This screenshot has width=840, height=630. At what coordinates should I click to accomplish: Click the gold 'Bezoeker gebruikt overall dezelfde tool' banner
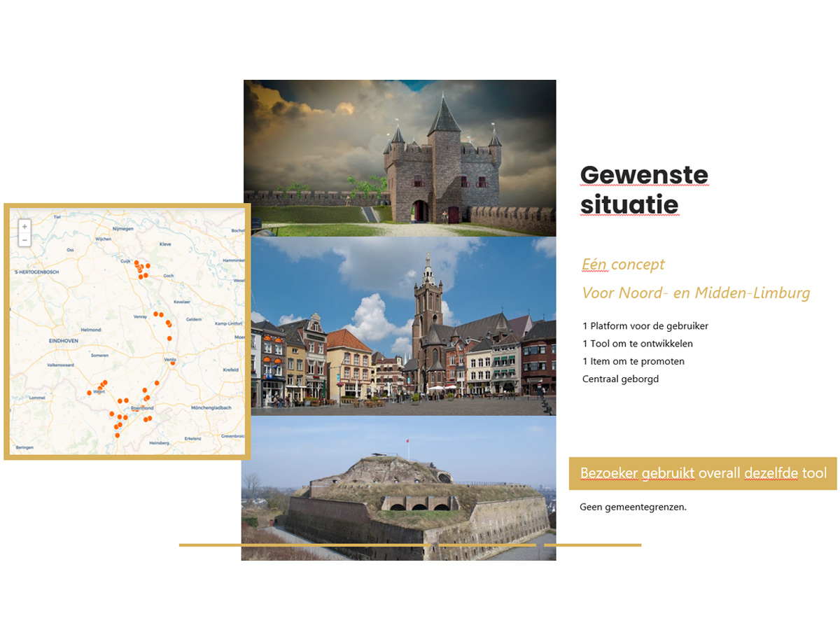coord(703,474)
